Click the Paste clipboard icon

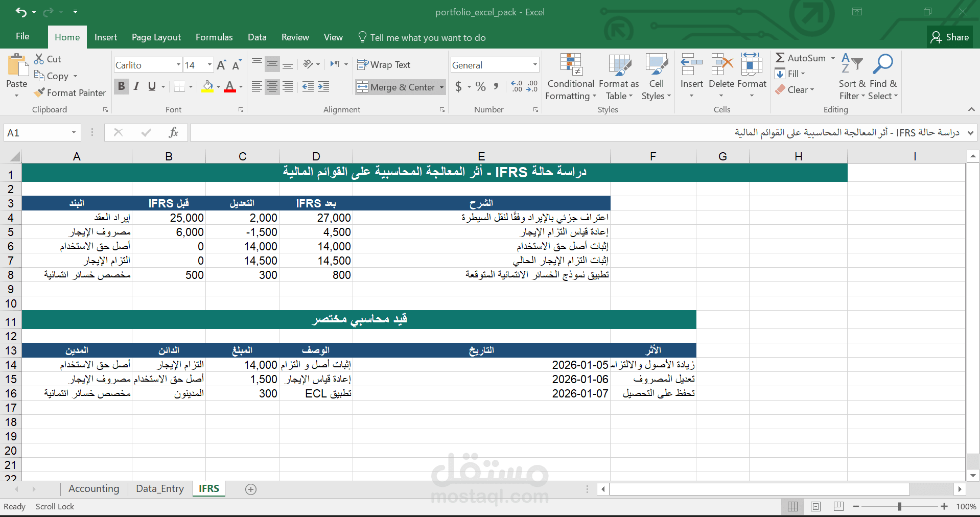coord(17,65)
